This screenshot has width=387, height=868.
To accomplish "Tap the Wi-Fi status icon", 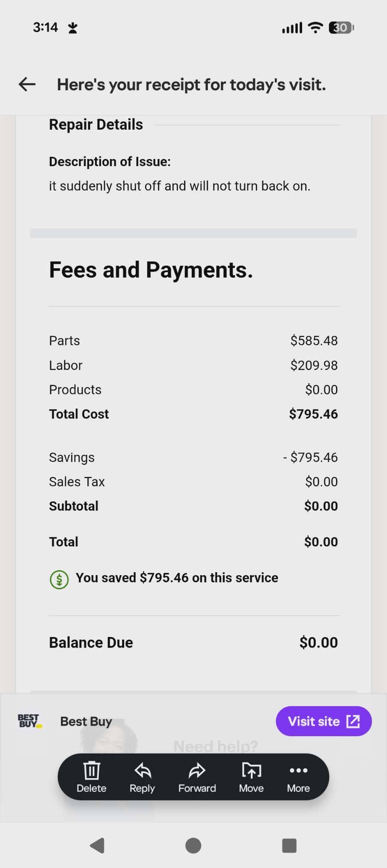I will (315, 27).
